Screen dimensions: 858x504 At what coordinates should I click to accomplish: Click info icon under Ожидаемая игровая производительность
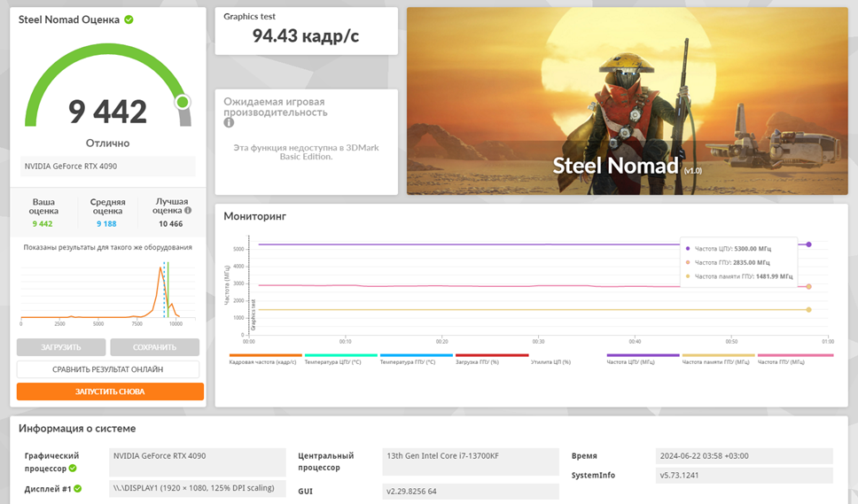229,123
